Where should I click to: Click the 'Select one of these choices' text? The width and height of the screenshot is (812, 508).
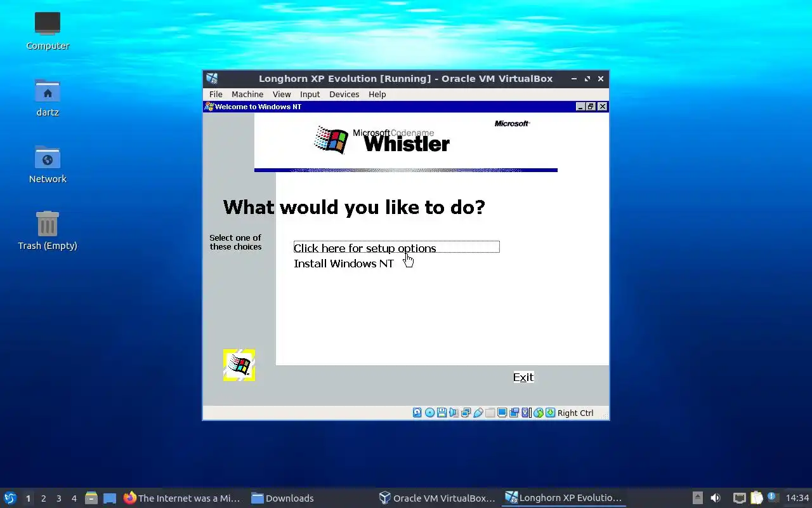click(x=235, y=242)
